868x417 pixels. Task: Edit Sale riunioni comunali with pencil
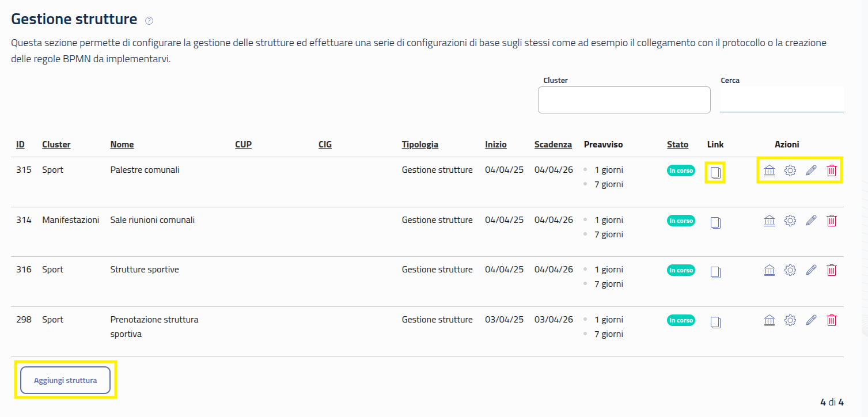[x=811, y=220]
